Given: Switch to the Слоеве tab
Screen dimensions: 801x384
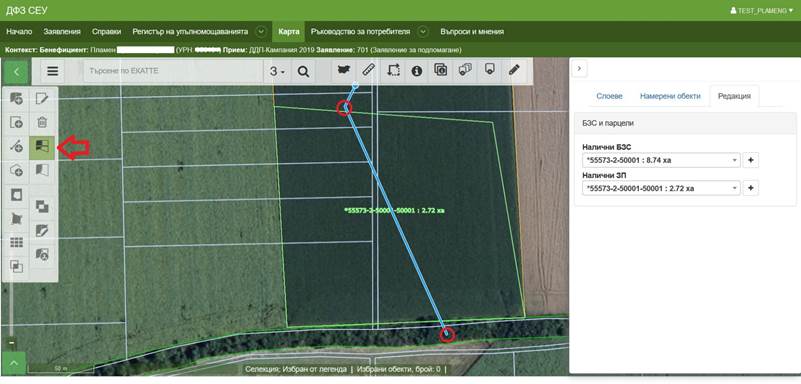Looking at the screenshot, I should 609,96.
